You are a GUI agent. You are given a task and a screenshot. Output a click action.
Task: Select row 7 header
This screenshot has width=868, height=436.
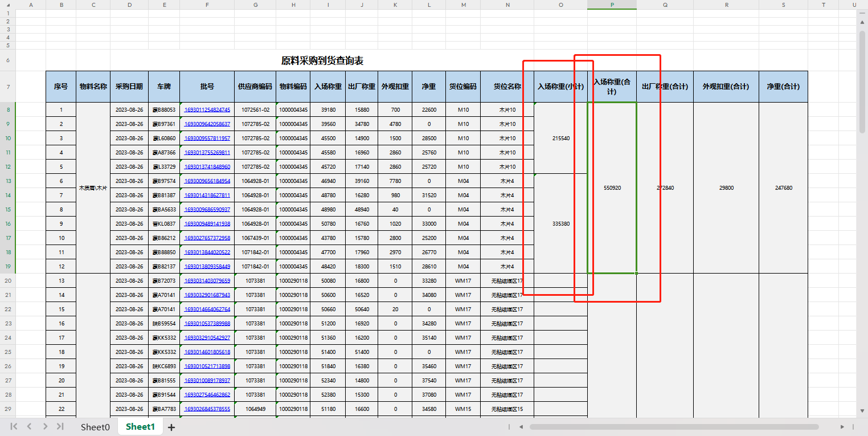tap(8, 87)
